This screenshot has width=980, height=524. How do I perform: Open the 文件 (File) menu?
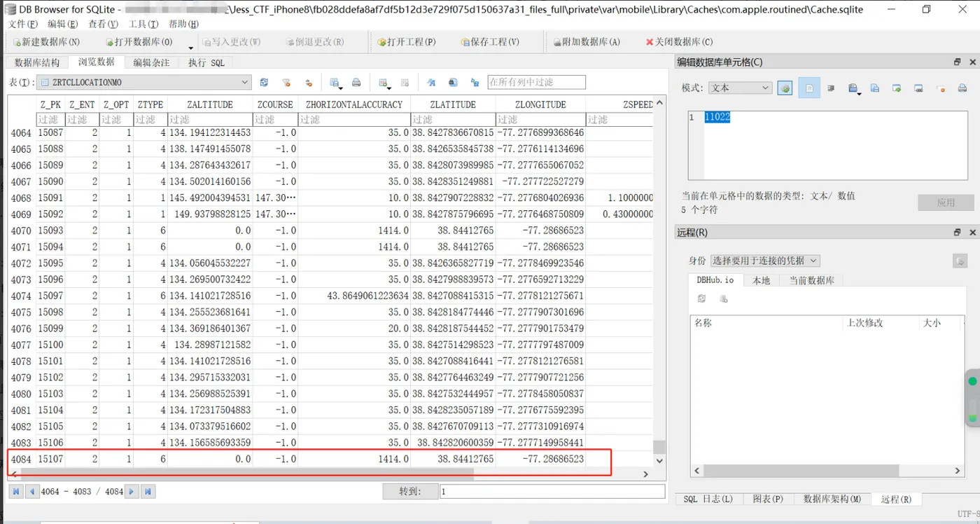pos(22,24)
